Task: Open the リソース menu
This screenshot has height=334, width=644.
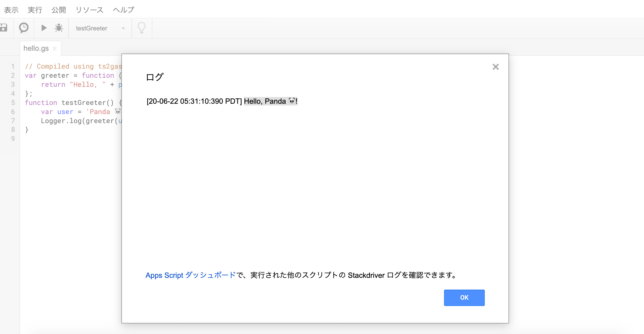Action: 89,10
